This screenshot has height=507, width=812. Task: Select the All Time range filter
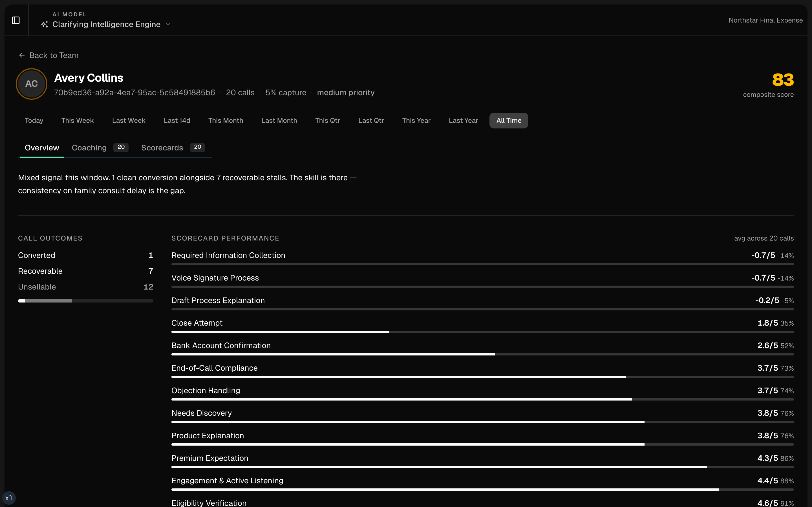[x=508, y=120]
